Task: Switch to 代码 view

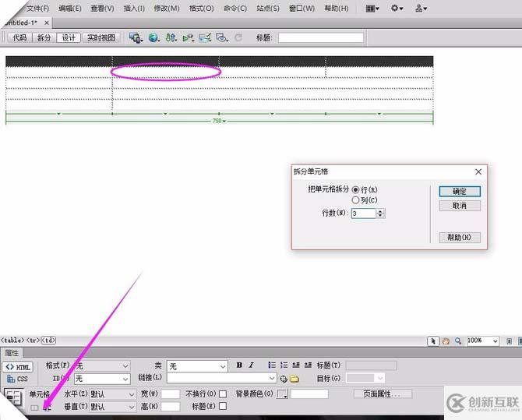Action: [x=19, y=37]
